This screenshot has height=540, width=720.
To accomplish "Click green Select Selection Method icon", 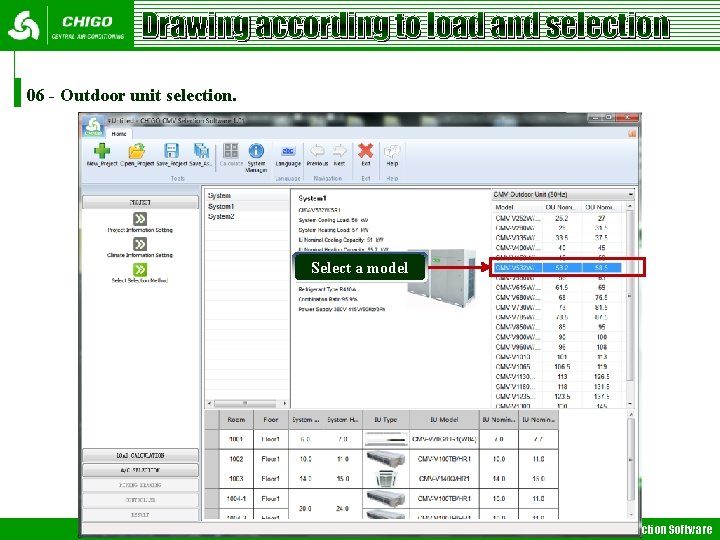I will 140,269.
